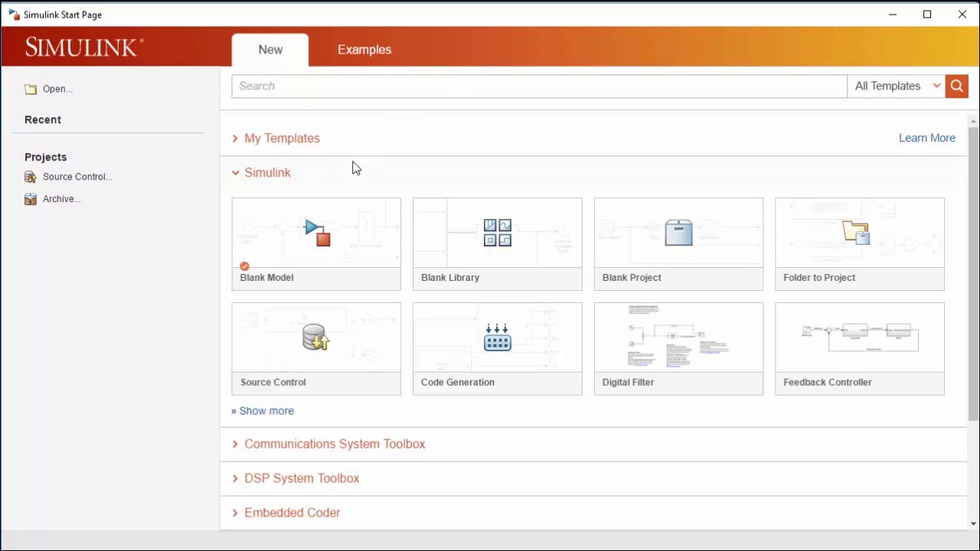
Task: Click the Source Control project icon in sidebar
Action: coord(31,177)
